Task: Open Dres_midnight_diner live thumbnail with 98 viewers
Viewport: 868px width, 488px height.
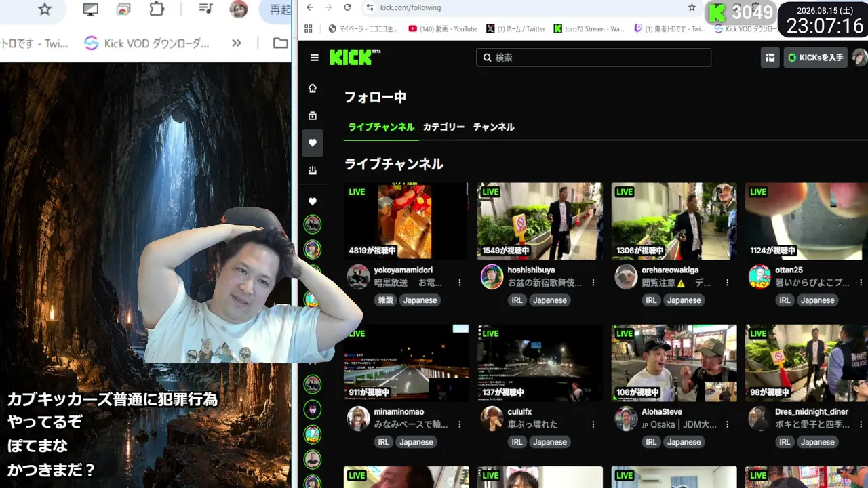Action: 806,363
